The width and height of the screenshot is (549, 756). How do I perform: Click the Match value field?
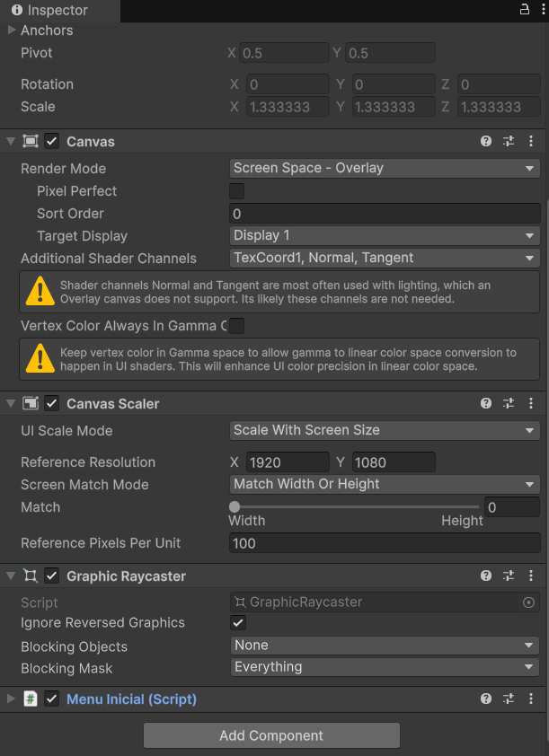[512, 506]
